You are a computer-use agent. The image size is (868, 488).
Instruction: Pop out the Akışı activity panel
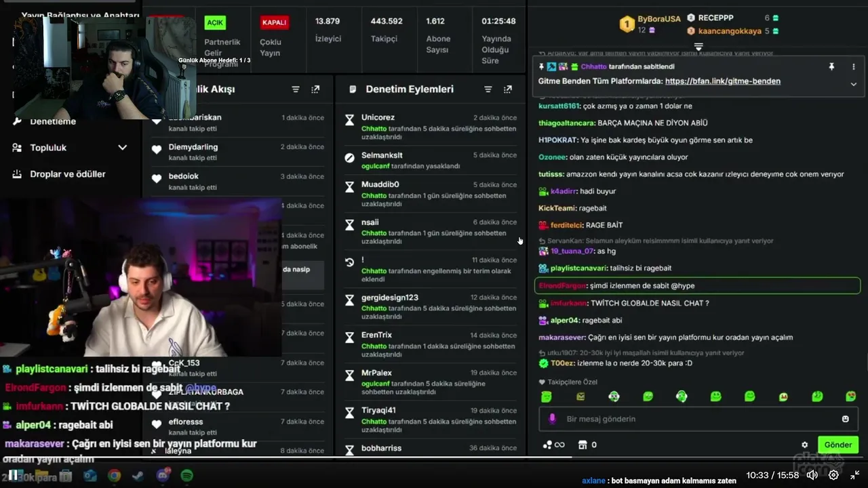[x=315, y=89]
